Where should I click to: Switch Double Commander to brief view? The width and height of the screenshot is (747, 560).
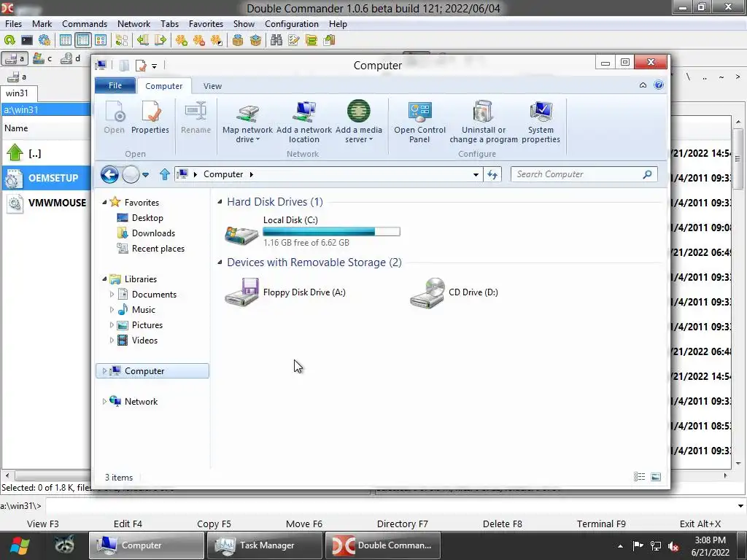tap(66, 40)
